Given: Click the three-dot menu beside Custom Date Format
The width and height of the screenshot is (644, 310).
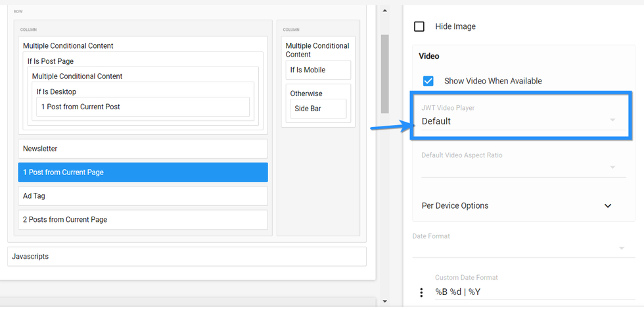Looking at the screenshot, I should [x=421, y=292].
